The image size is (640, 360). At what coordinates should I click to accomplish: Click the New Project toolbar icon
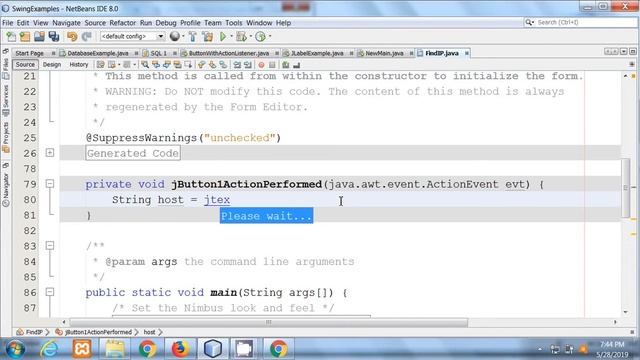click(x=25, y=37)
